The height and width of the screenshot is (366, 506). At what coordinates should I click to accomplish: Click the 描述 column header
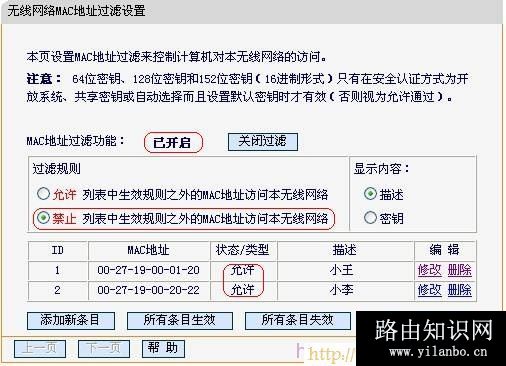(x=345, y=250)
